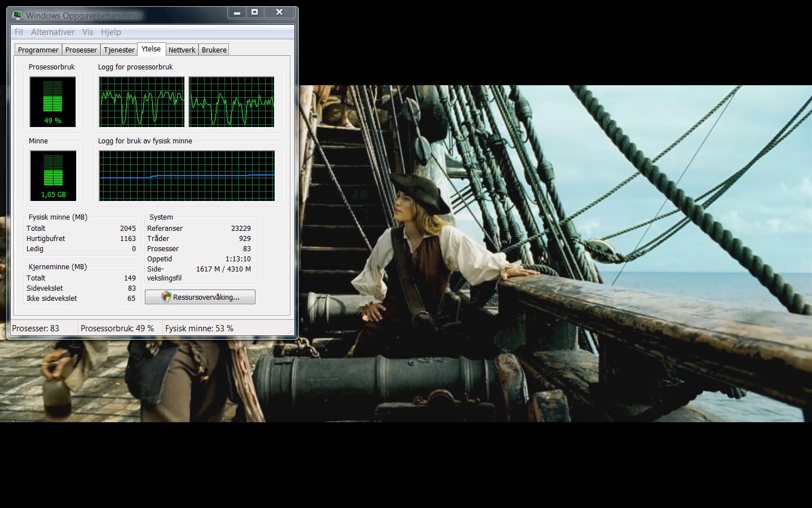The height and width of the screenshot is (508, 812).
Task: Minimize the Task Manager window
Action: pyautogui.click(x=237, y=12)
